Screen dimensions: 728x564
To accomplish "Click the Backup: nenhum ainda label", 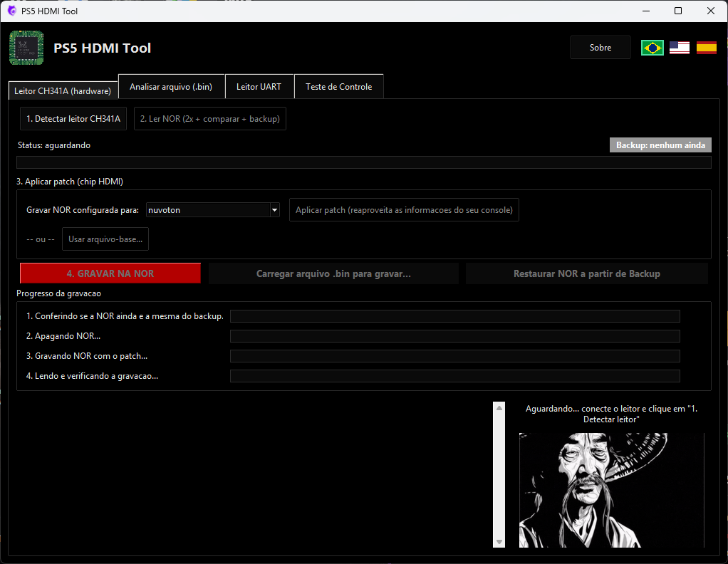I will pos(660,145).
